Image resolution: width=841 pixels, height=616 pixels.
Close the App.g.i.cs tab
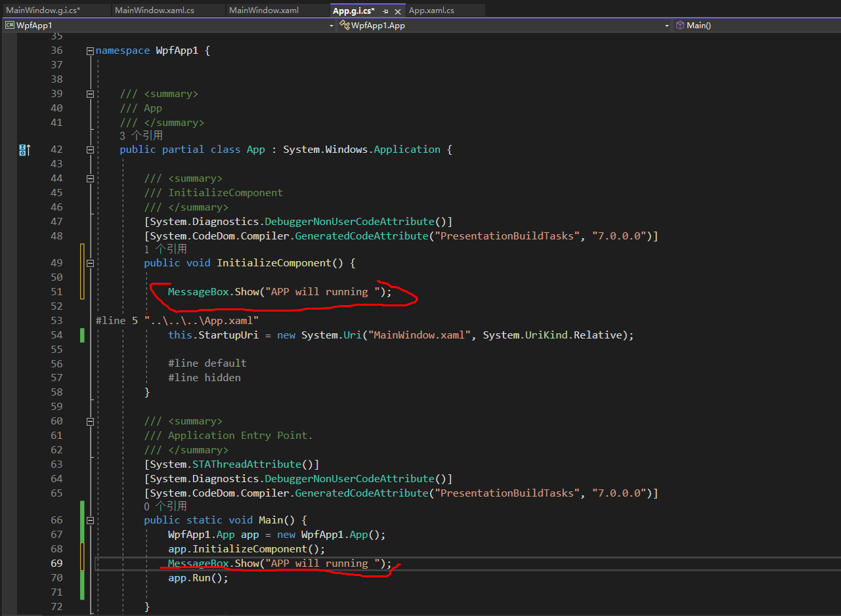[398, 11]
